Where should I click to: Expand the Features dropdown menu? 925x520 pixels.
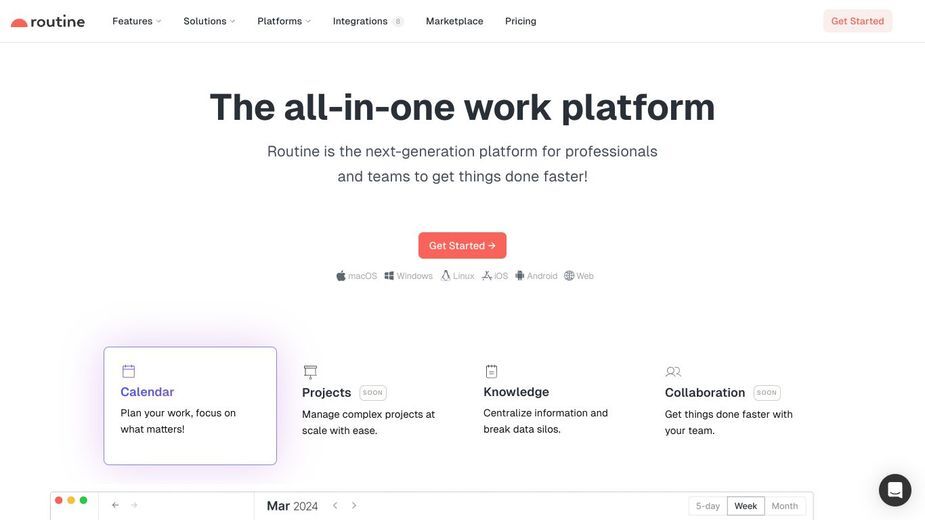[136, 21]
